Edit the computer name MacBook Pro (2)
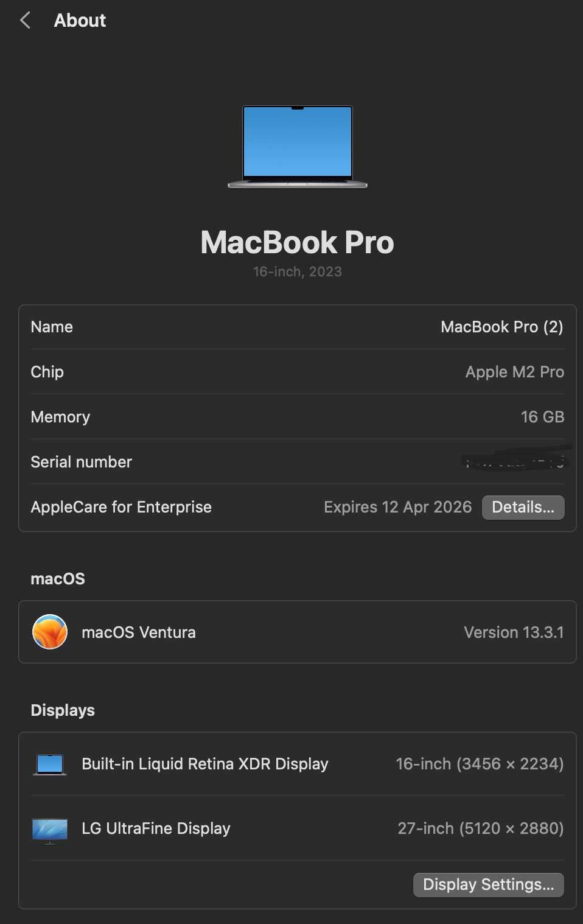Screen dimensions: 583x924 (502, 327)
